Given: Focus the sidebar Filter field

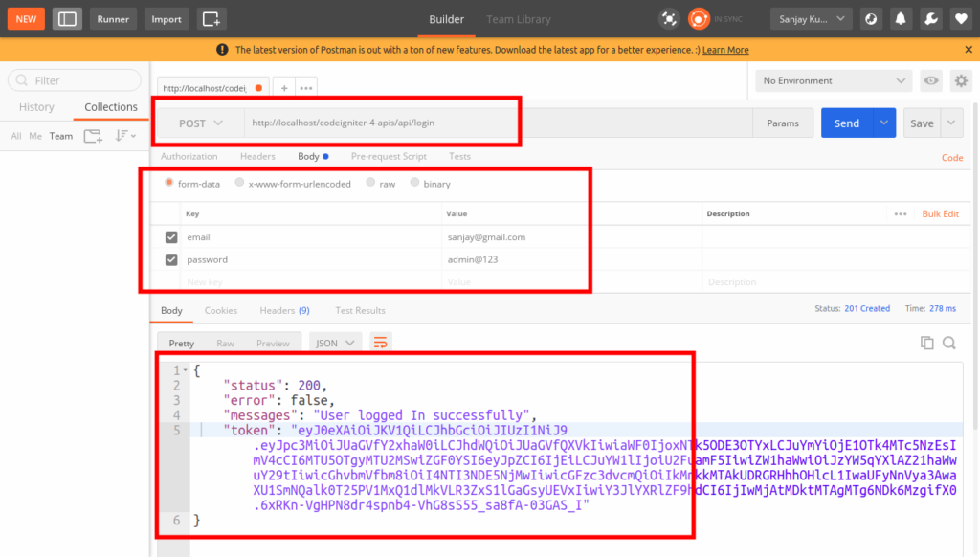Looking at the screenshot, I should point(75,80).
